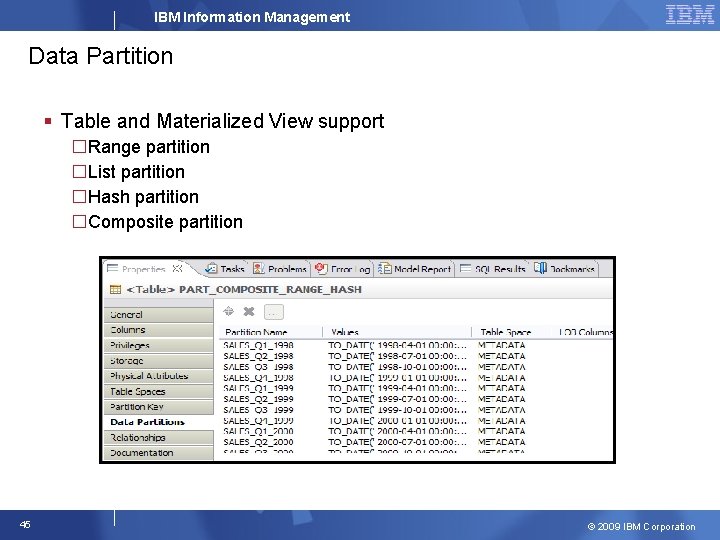Select the Privileges properties section
Viewport: 720px width, 540px height.
159,345
